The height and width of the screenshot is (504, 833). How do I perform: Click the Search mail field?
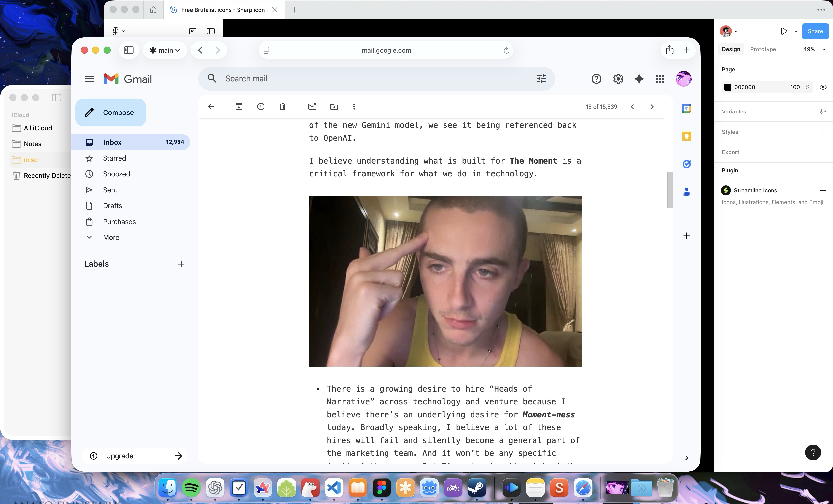coord(377,79)
